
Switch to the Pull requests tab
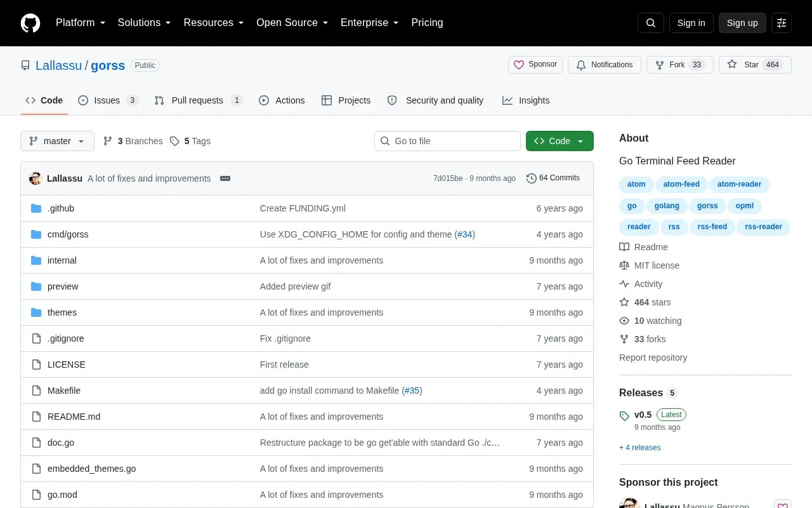coord(199,100)
